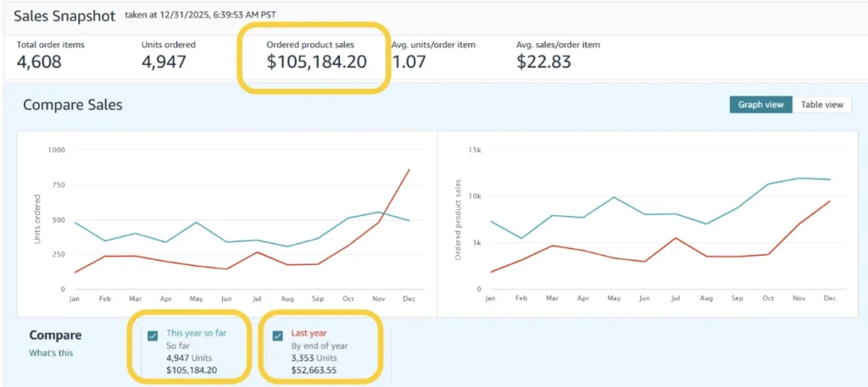The width and height of the screenshot is (868, 387).
Task: Click the Dec label on units chart axis
Action: point(409,299)
